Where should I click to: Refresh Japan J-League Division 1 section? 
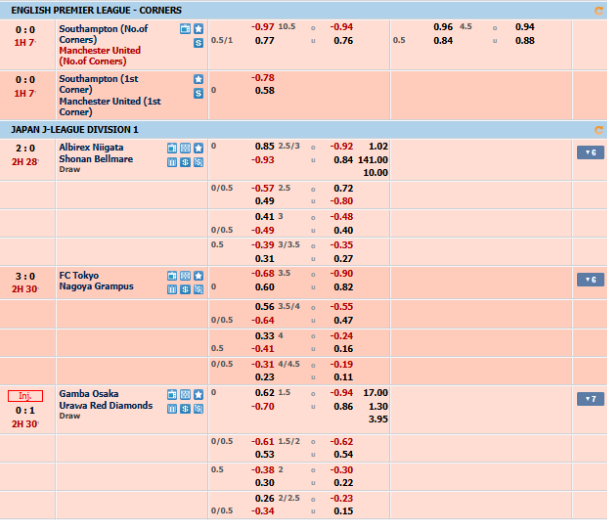[598, 130]
